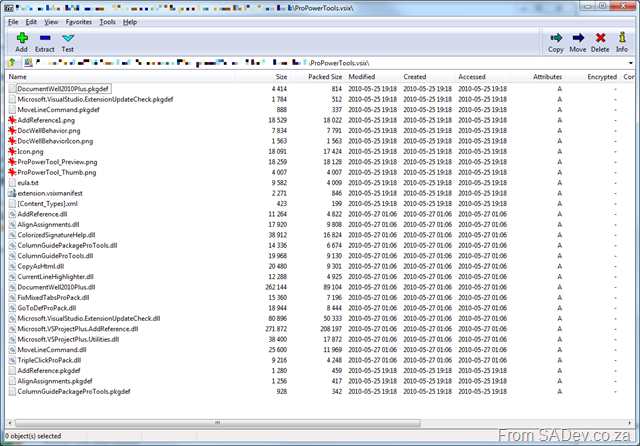Click the Extract toolbar icon
640x446 pixels.
coord(45,41)
